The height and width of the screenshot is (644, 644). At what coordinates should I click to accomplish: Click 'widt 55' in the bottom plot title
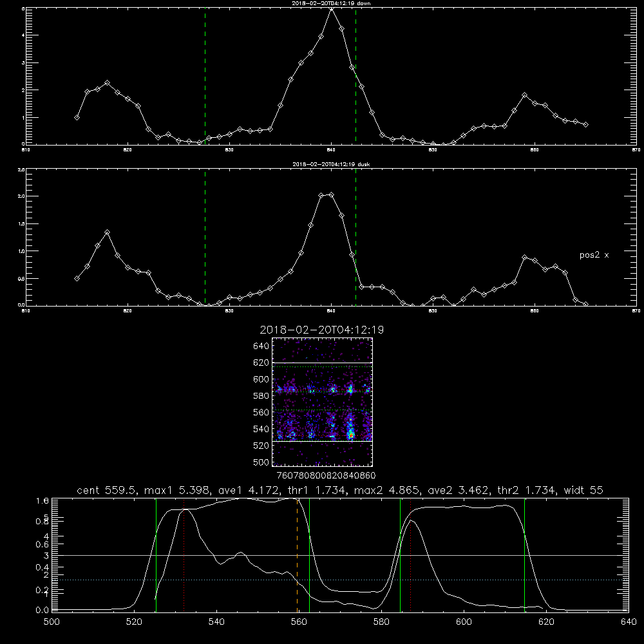coord(583,490)
